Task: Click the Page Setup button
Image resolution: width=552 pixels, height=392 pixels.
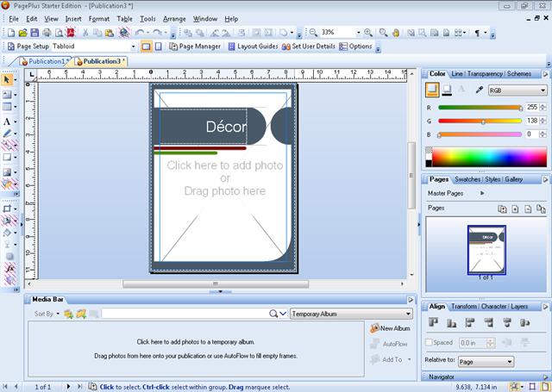Action: 28,47
